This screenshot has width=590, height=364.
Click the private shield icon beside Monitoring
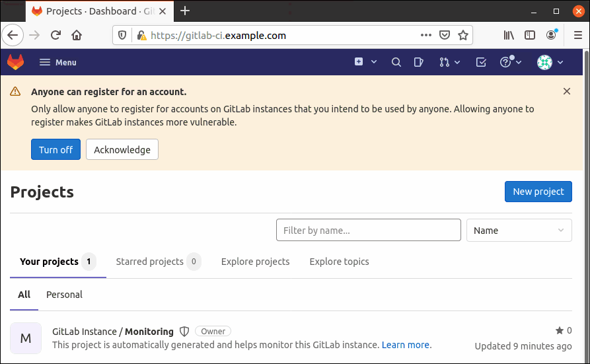click(184, 332)
